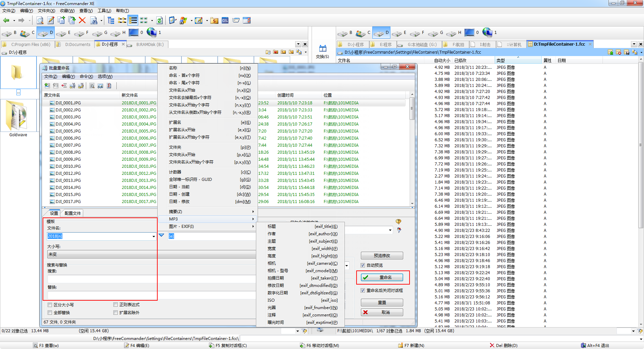Image resolution: width=644 pixels, height=349 pixels.
Task: Click F5 复制对话框 in the bottom function bar
Action: click(228, 345)
